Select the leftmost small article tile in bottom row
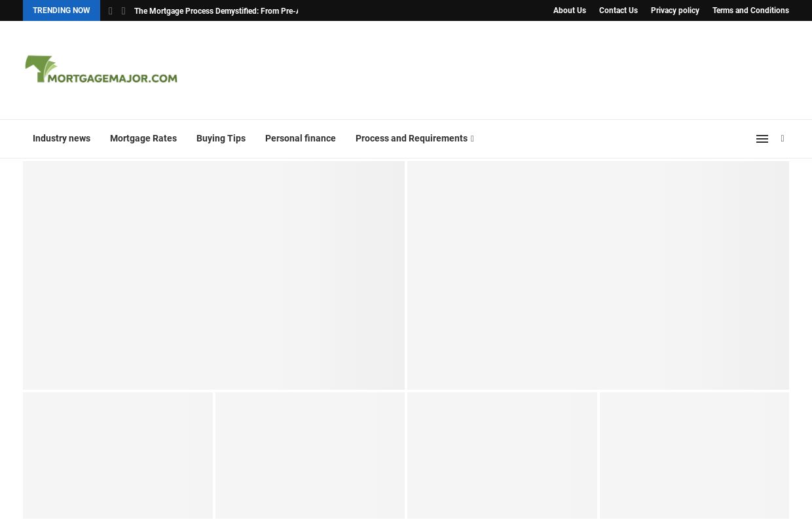 coord(118,455)
